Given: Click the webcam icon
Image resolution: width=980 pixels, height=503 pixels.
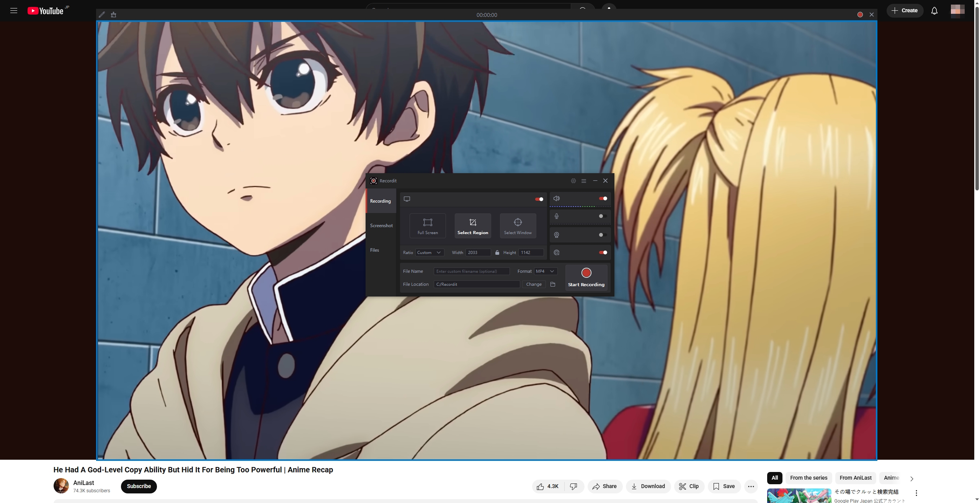Looking at the screenshot, I should pyautogui.click(x=557, y=235).
